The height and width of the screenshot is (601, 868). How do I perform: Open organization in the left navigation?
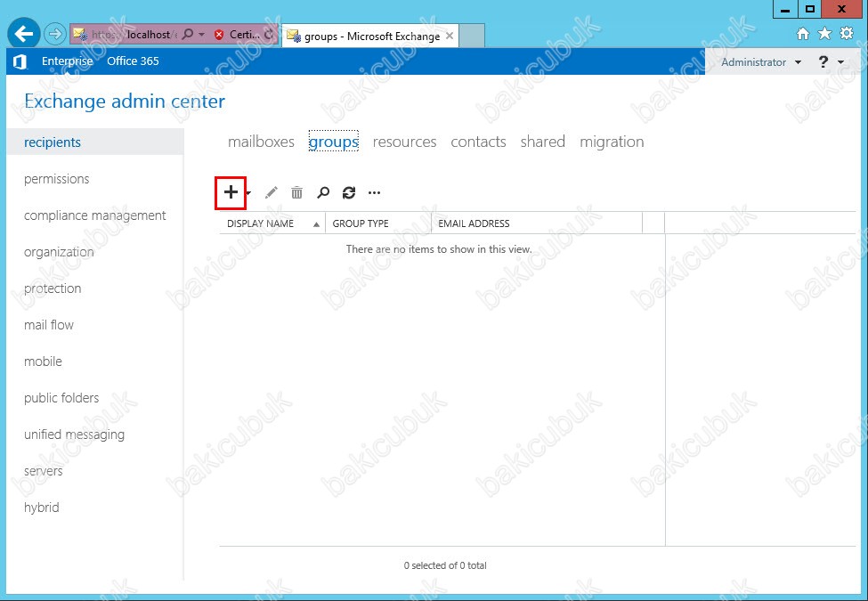tap(59, 252)
